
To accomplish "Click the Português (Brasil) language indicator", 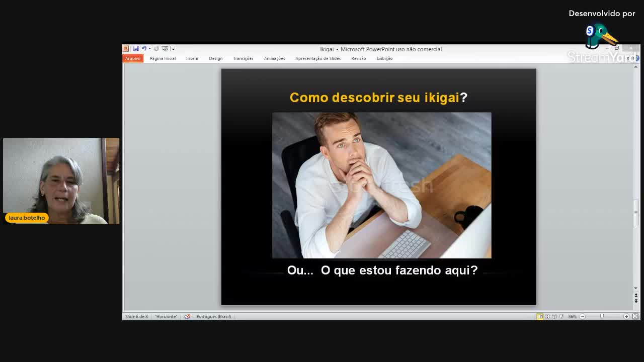I will (x=213, y=316).
